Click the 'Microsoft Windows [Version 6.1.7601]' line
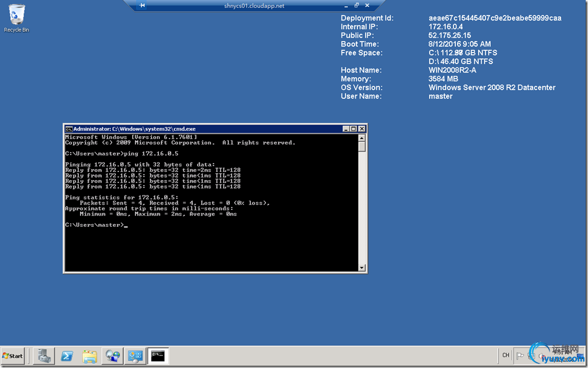 131,137
